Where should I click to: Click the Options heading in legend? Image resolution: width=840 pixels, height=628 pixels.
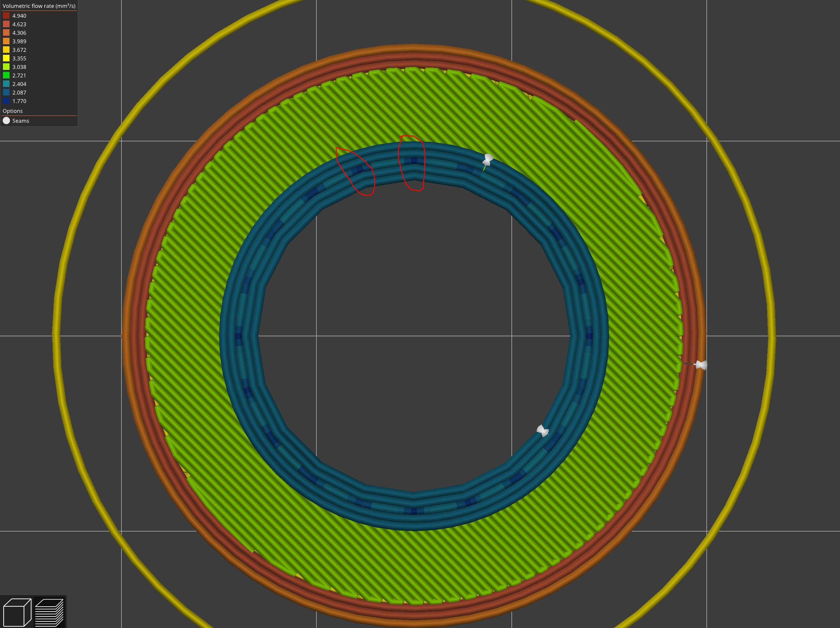point(12,111)
